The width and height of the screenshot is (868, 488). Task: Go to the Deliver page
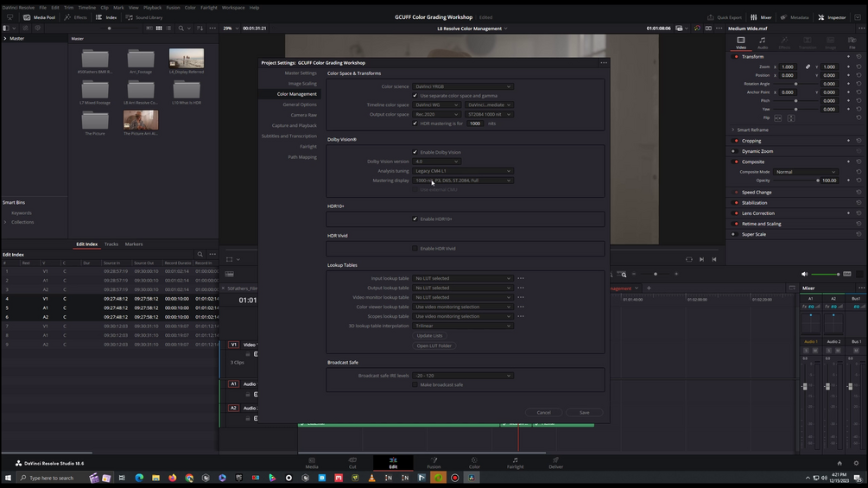(x=556, y=463)
